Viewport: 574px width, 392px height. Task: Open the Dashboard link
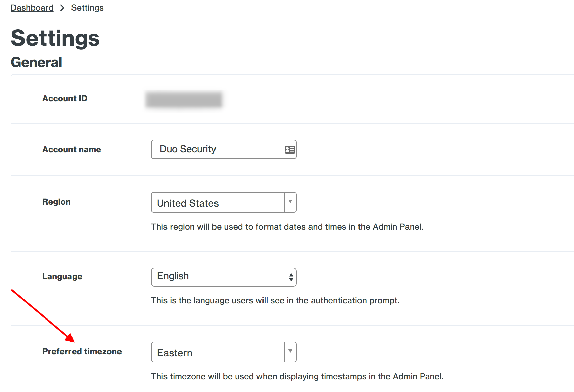pyautogui.click(x=32, y=7)
